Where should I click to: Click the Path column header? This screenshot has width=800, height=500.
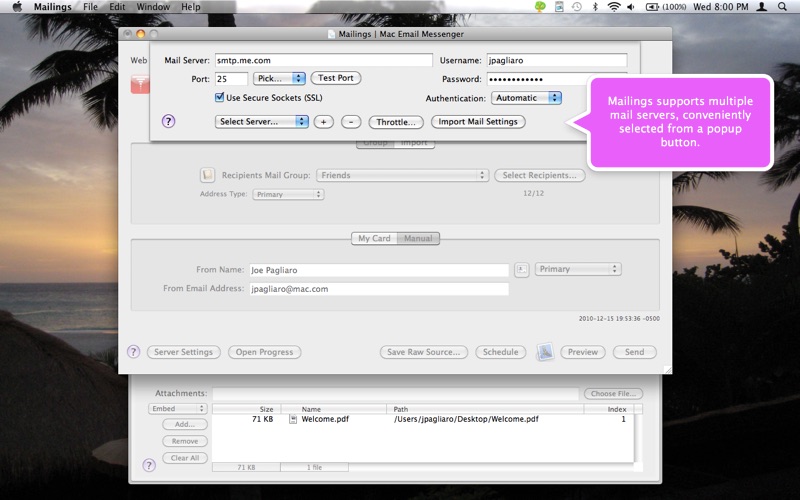point(485,409)
